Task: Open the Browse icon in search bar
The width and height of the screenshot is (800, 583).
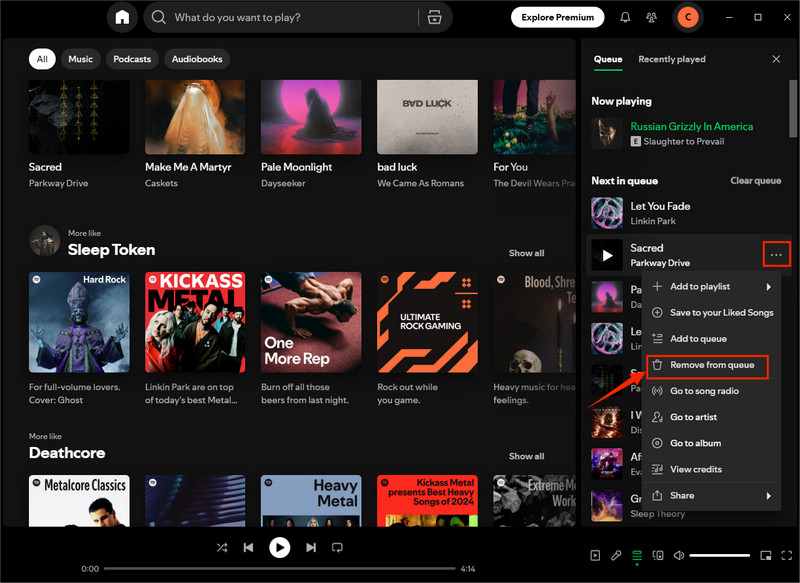Action: coord(434,17)
